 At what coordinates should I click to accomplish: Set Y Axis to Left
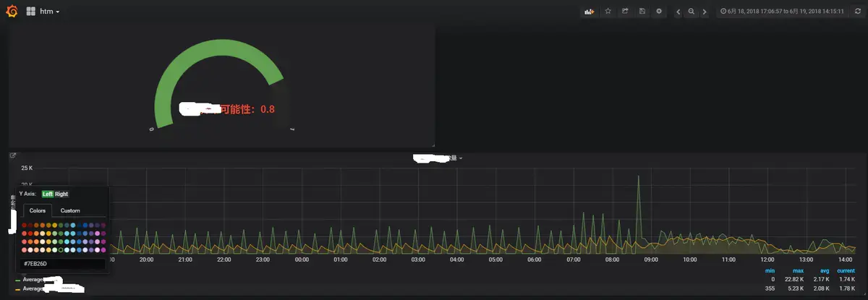[48, 194]
